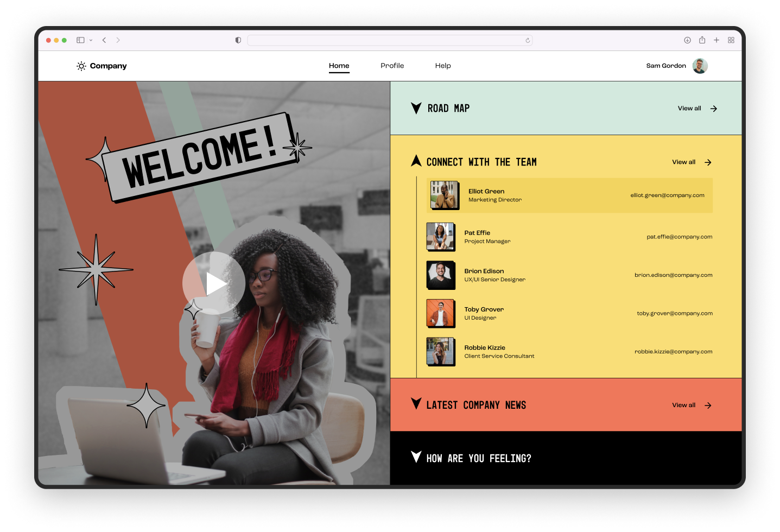The height and width of the screenshot is (532, 780).
Task: Open Toby Grover's photo thumbnail
Action: (441, 313)
